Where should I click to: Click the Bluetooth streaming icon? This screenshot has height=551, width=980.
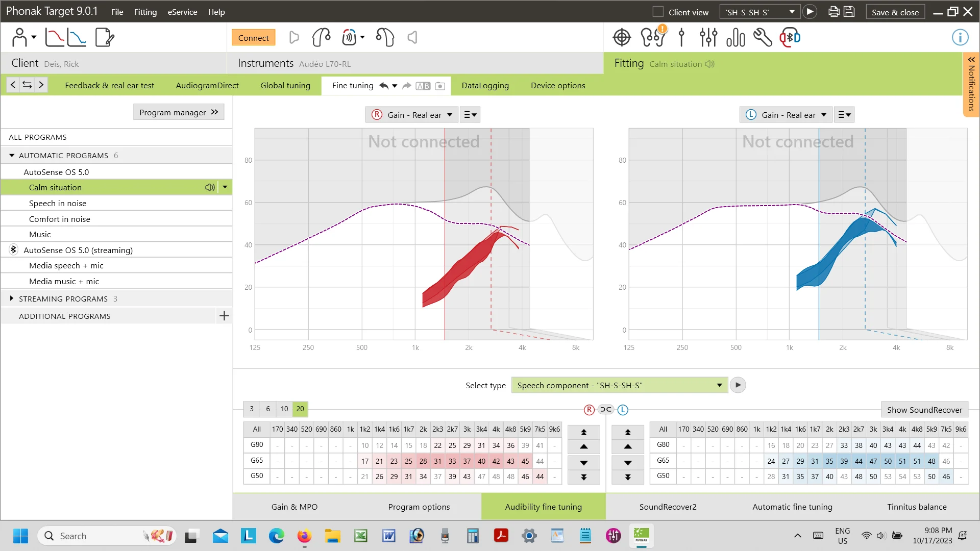click(x=790, y=37)
